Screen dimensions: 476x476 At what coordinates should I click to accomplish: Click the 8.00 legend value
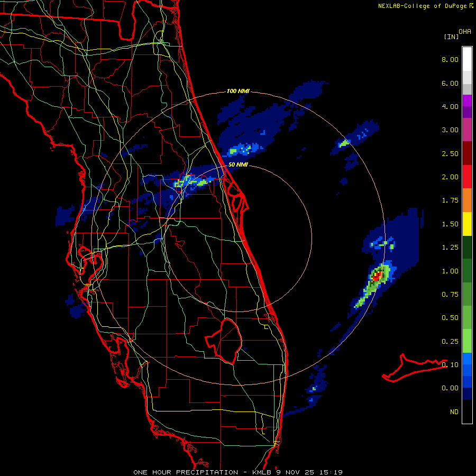click(450, 59)
